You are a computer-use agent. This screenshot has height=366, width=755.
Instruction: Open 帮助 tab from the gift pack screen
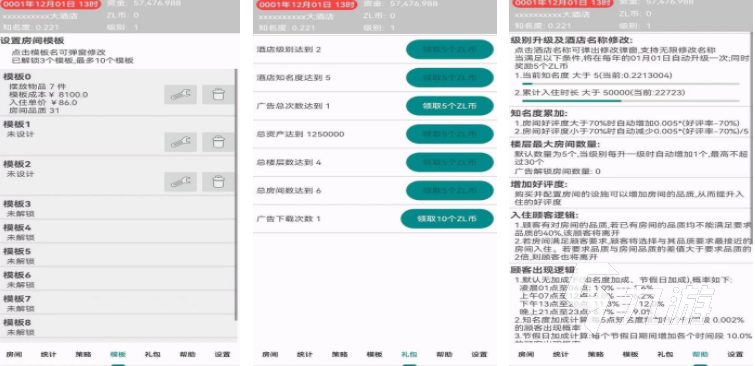click(x=444, y=354)
